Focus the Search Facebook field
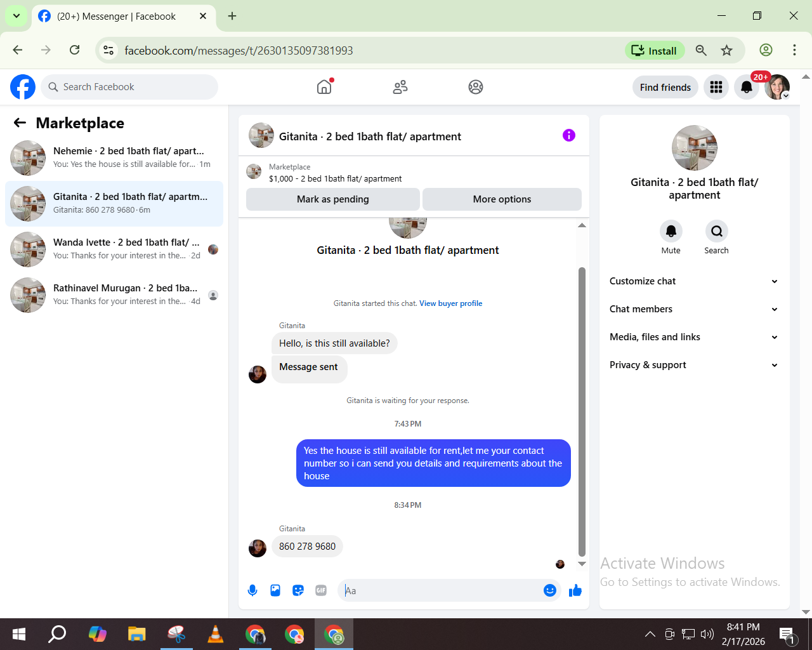The image size is (812, 650). (129, 87)
